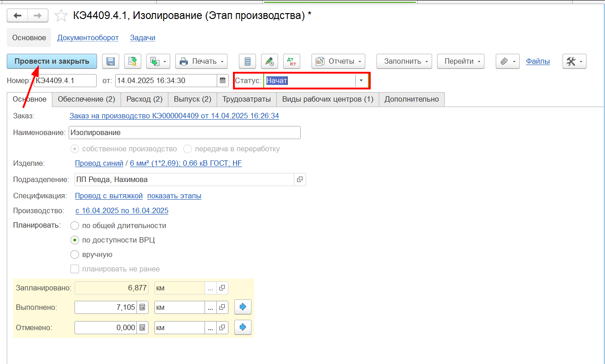This screenshot has height=364, width=605.
Task: Expand the Статус dropdown arrow
Action: (x=361, y=81)
